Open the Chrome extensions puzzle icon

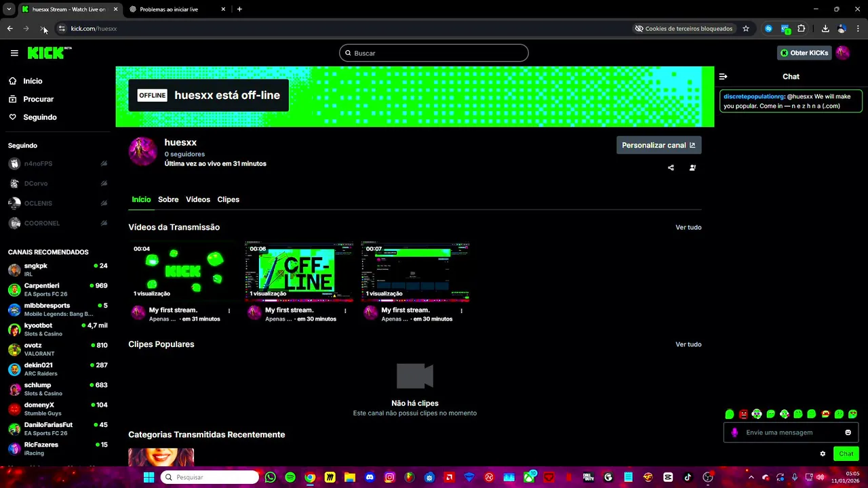tap(802, 28)
